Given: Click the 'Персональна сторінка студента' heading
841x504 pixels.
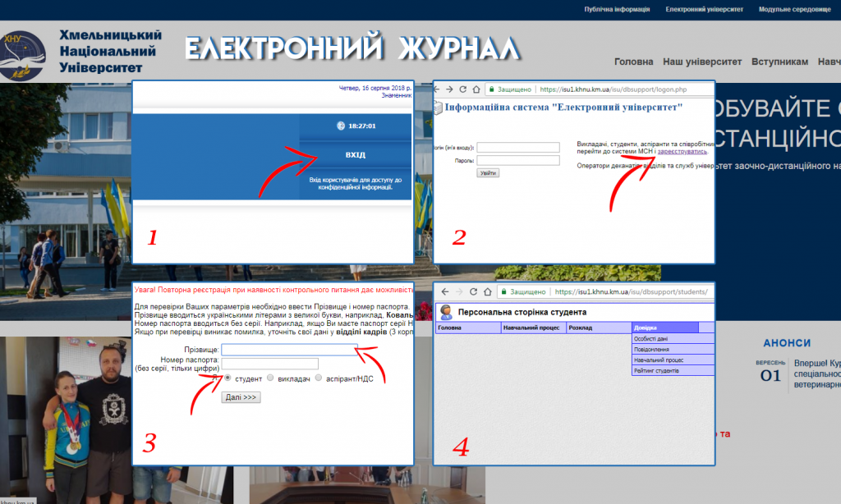Looking at the screenshot, I should (522, 312).
